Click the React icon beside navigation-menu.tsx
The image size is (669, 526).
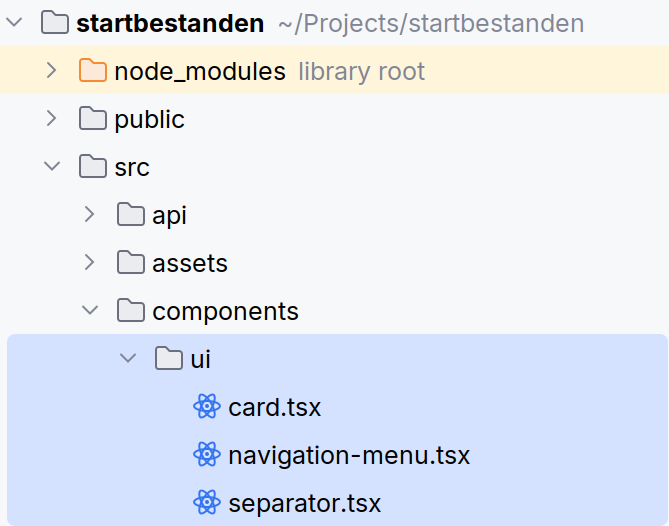(x=206, y=455)
